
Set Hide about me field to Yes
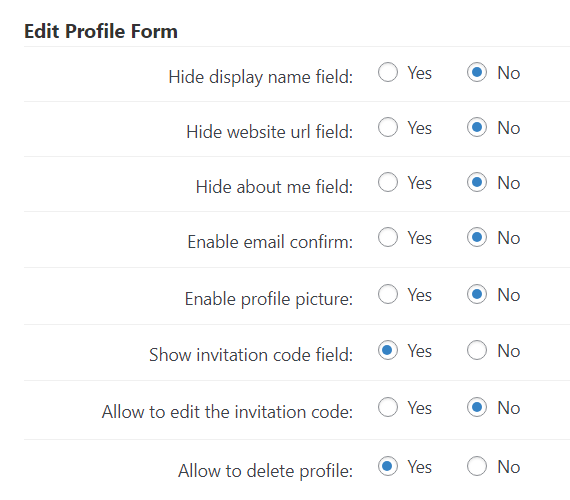pyautogui.click(x=388, y=182)
